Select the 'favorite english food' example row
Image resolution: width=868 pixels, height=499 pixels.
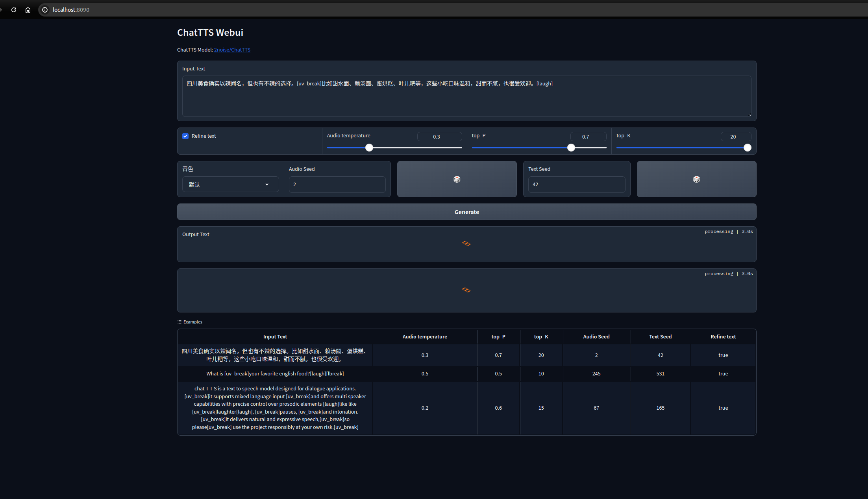point(466,374)
